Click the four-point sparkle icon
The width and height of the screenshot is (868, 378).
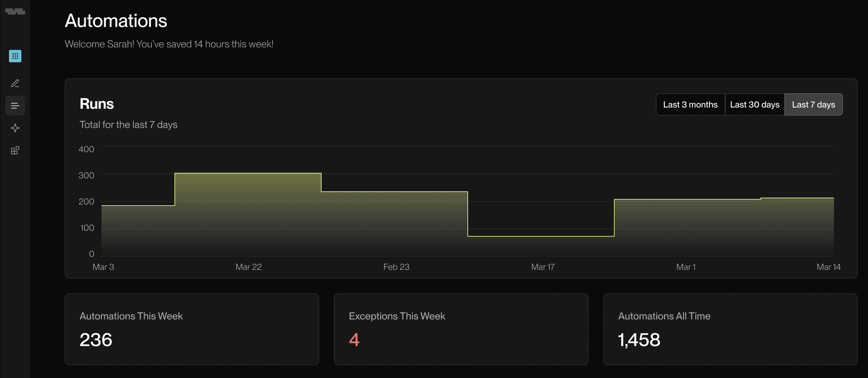tap(15, 128)
